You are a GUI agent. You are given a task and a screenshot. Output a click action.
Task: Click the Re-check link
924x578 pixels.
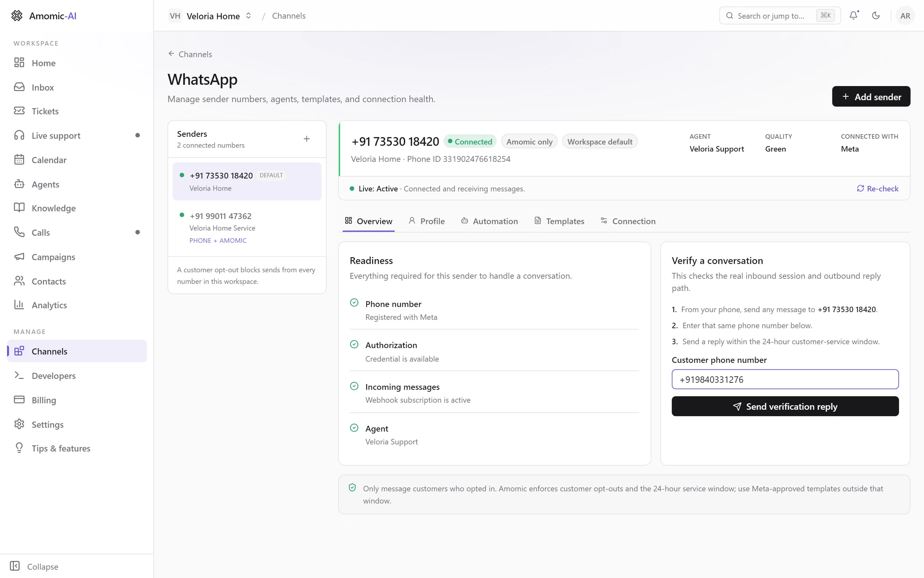(x=877, y=189)
